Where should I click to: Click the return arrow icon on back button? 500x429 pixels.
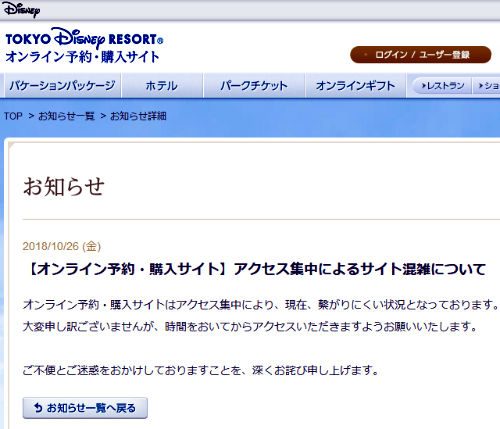pyautogui.click(x=38, y=408)
